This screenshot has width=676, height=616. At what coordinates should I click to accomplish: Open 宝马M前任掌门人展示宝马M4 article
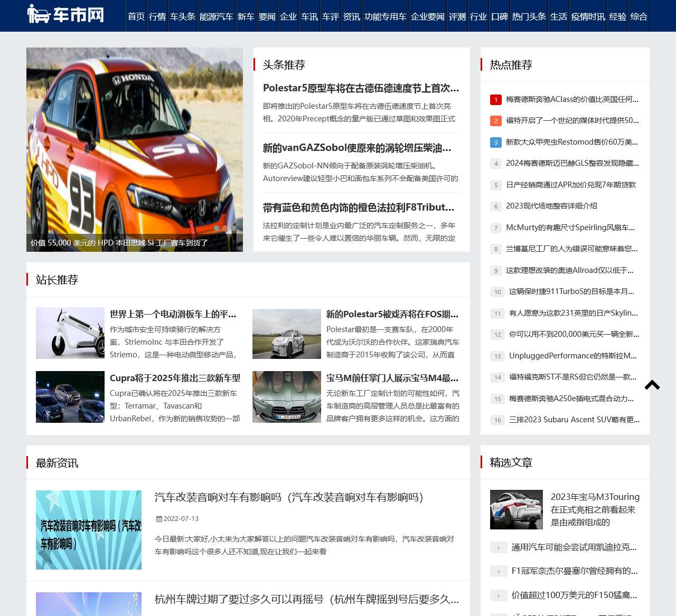click(392, 378)
